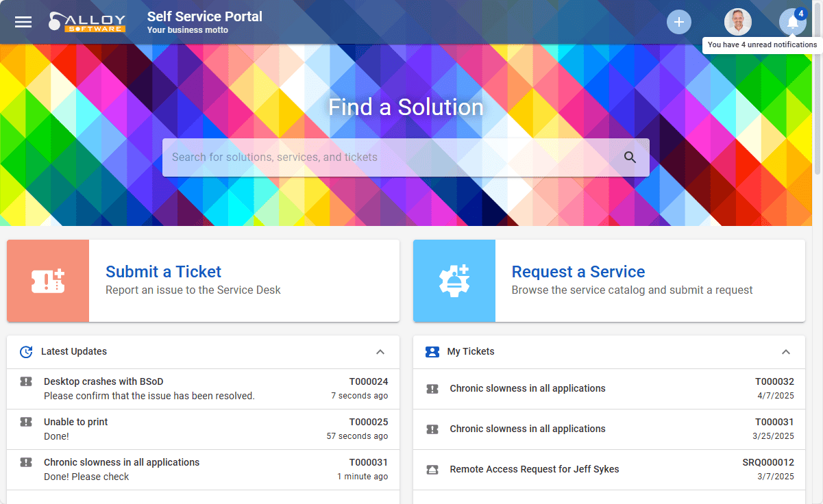Collapse the Latest Updates panel
Viewport: 823px width, 504px height.
380,352
